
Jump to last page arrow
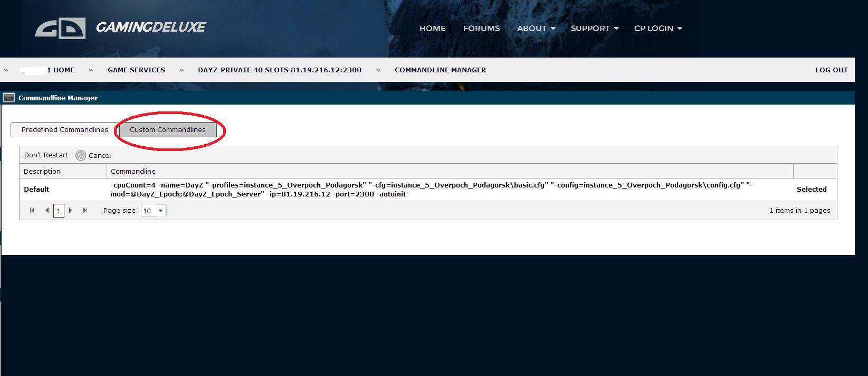[x=85, y=210]
